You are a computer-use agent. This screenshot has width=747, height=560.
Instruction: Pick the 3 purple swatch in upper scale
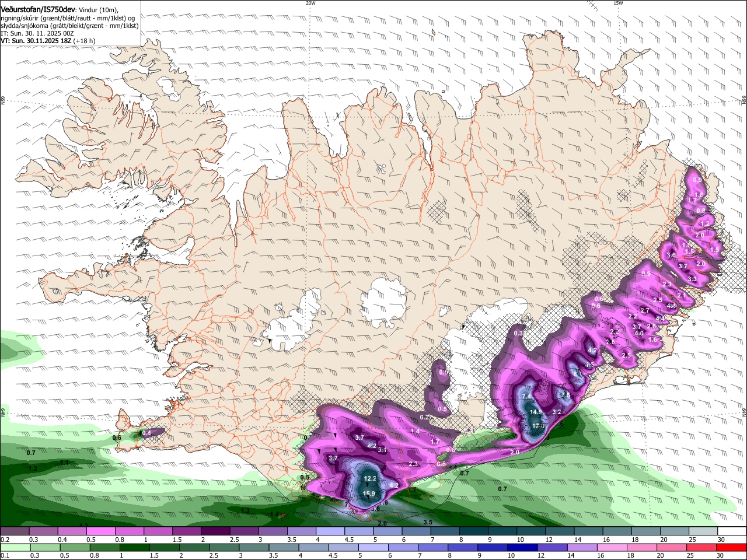click(273, 531)
